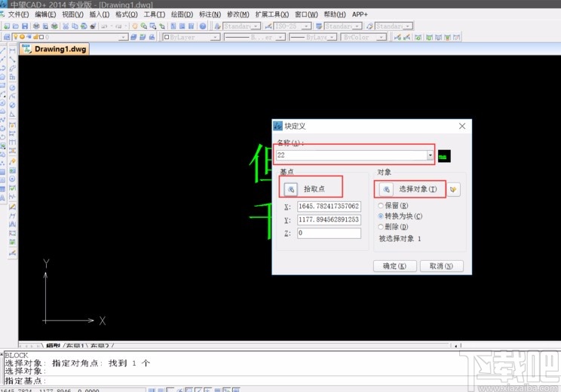Open the layer selection dropdown

tap(123, 37)
